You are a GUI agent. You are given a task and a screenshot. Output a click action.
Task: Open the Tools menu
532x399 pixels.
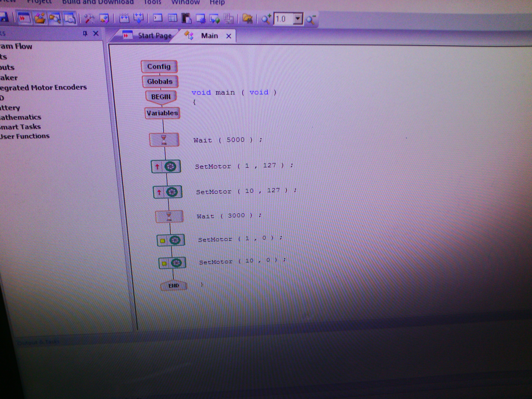click(x=152, y=2)
